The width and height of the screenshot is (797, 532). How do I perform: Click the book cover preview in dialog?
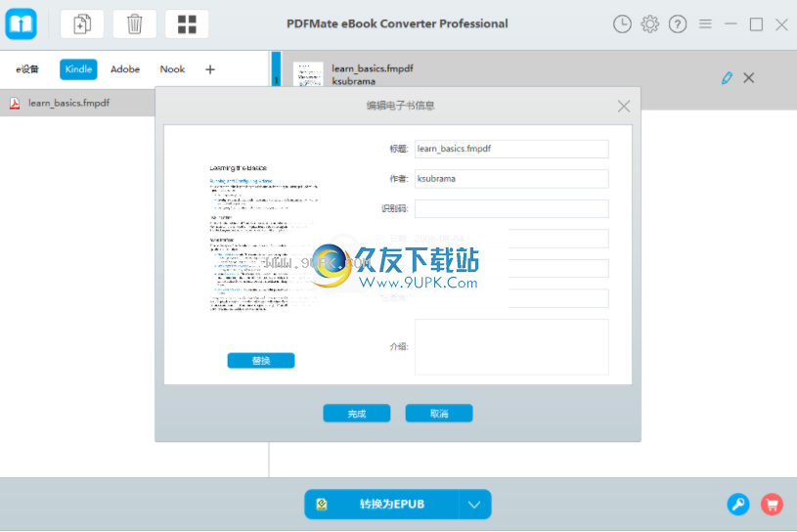tap(264, 238)
